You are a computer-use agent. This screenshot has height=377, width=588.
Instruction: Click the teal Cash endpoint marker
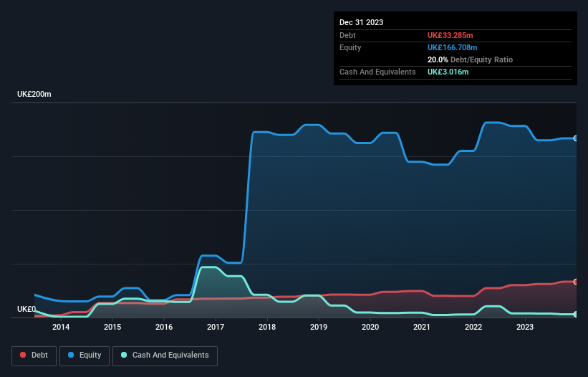(576, 315)
